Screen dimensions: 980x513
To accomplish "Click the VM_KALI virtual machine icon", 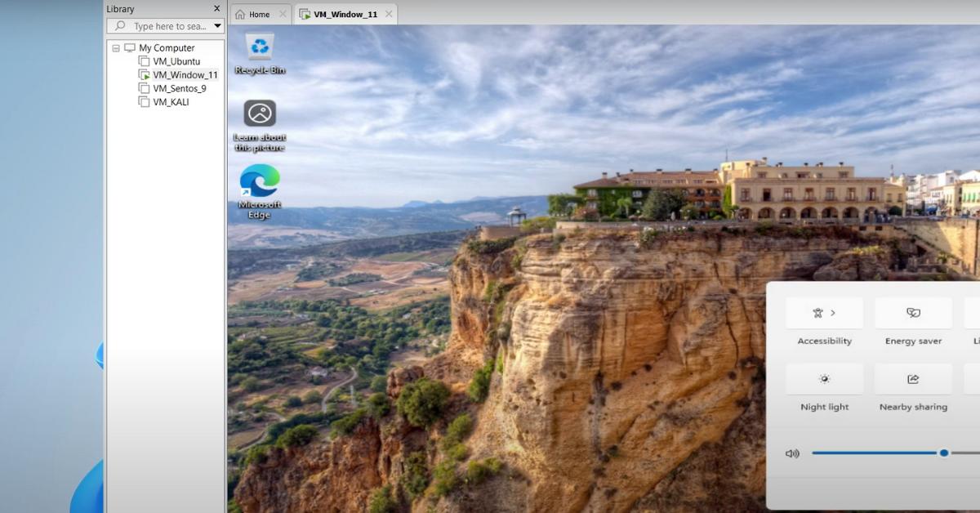I will coord(144,102).
